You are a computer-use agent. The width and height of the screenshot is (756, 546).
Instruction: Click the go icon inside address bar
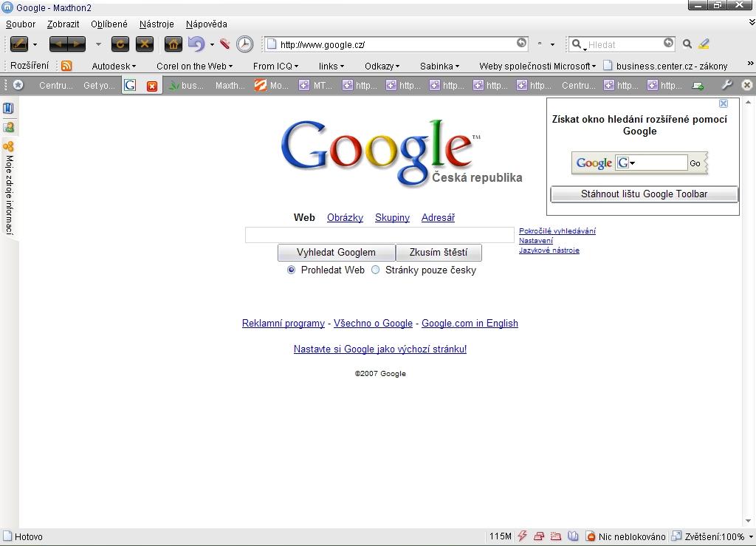pos(522,43)
